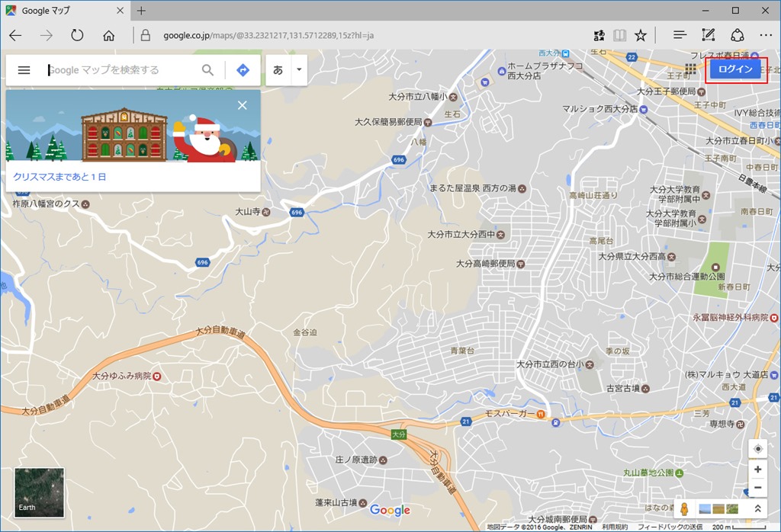The width and height of the screenshot is (781, 532).
Task: Click the search magnifier icon
Action: (x=207, y=70)
